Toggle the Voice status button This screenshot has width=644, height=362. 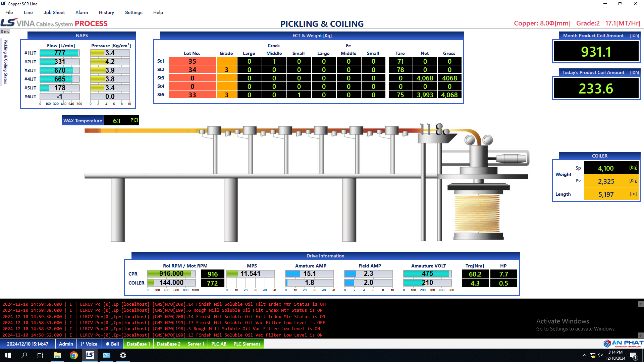click(89, 344)
